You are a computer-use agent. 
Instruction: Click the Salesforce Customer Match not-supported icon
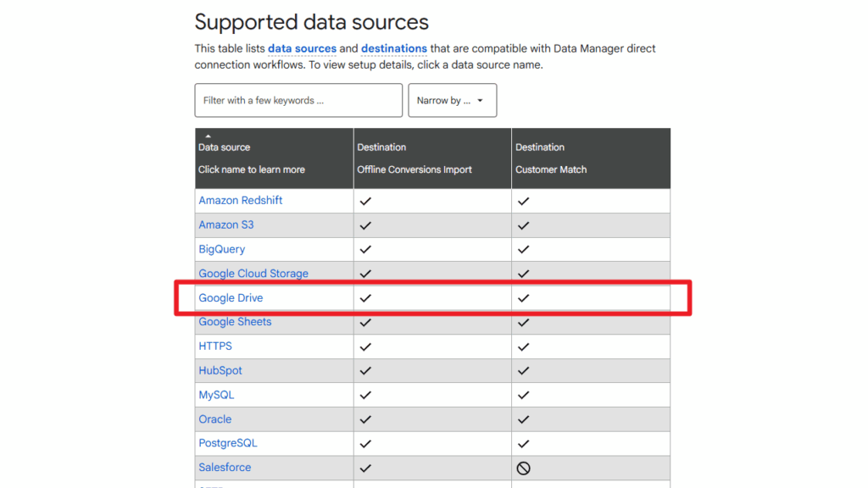click(x=524, y=468)
